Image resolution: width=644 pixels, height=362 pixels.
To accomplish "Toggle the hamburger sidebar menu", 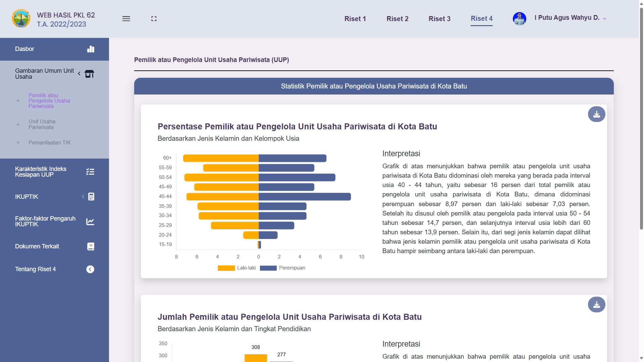I will pos(126,19).
